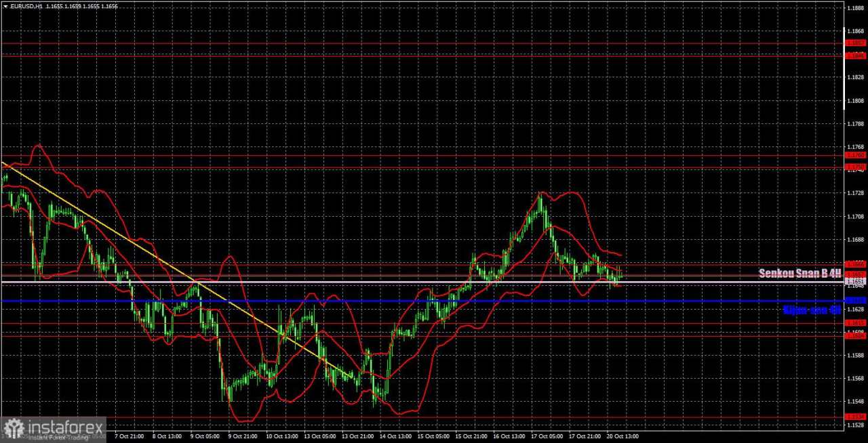Viewport: 868px width, 443px height.
Task: Click the 1.1628 price scale label
Action: [854, 309]
